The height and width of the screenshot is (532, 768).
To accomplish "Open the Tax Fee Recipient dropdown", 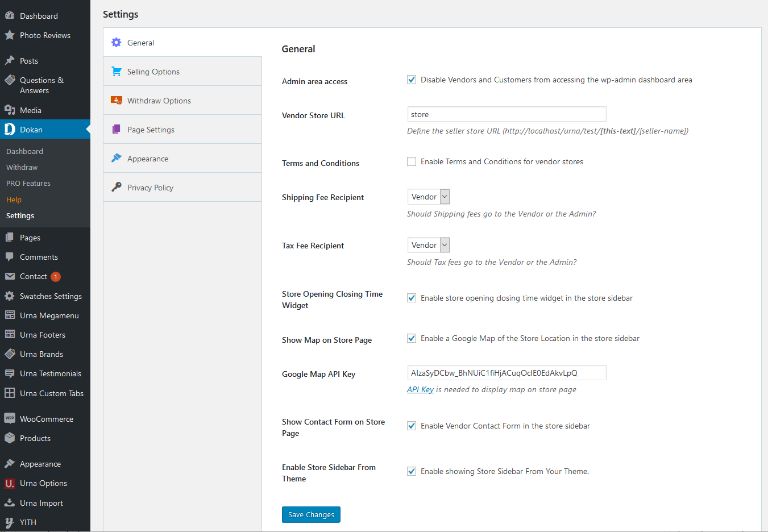I will [429, 245].
